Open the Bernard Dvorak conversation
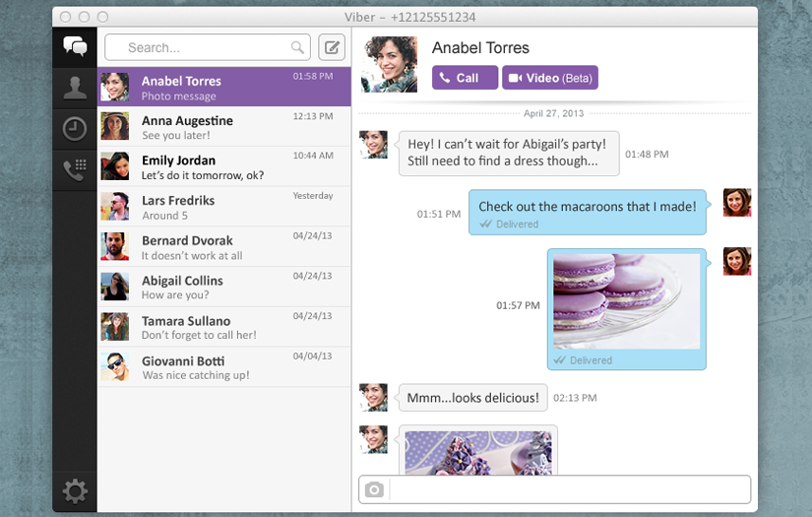Screen dimensions: 812x517 [x=224, y=246]
